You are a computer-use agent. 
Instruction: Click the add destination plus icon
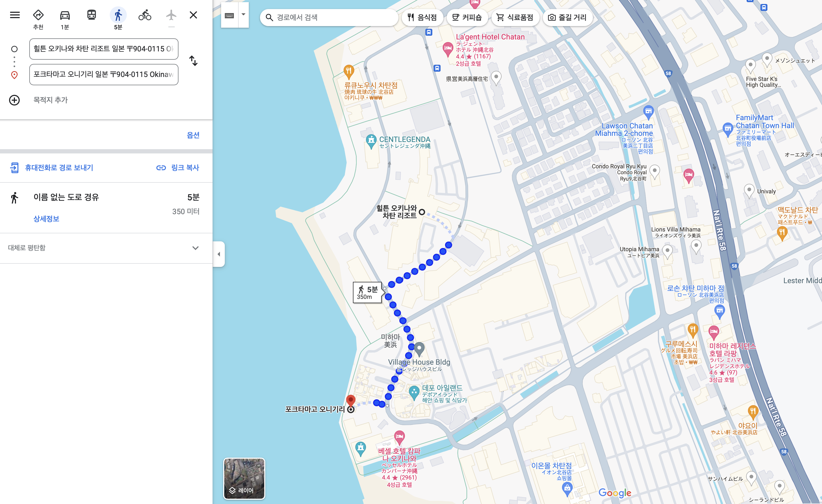click(14, 100)
